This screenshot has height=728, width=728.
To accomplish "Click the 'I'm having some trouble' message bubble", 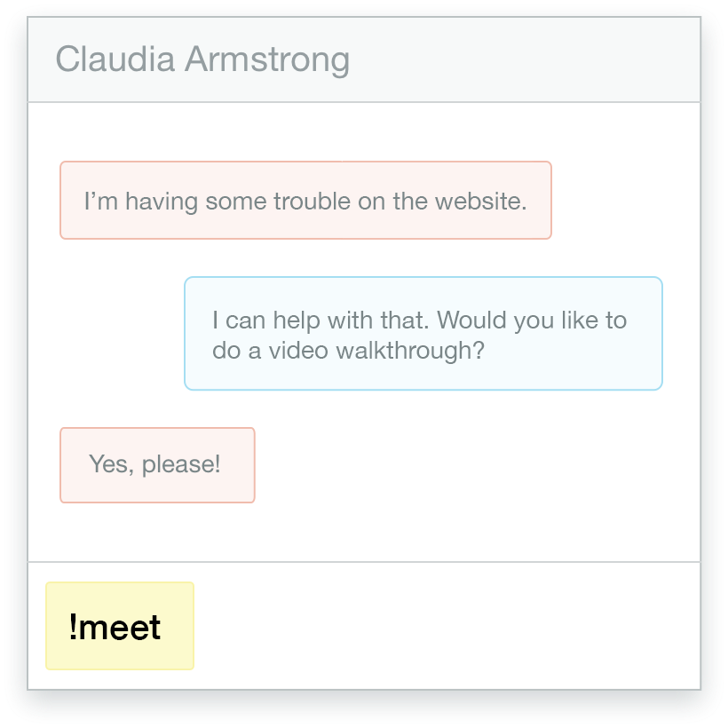I will 305,200.
